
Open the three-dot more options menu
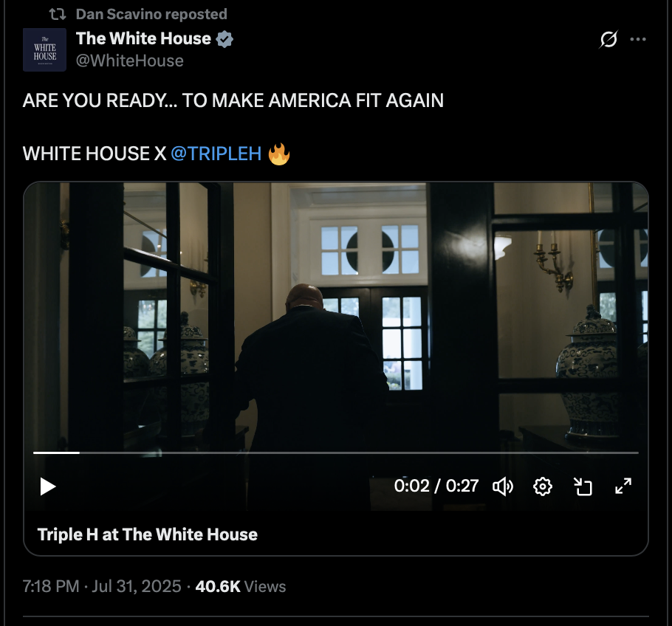[638, 39]
